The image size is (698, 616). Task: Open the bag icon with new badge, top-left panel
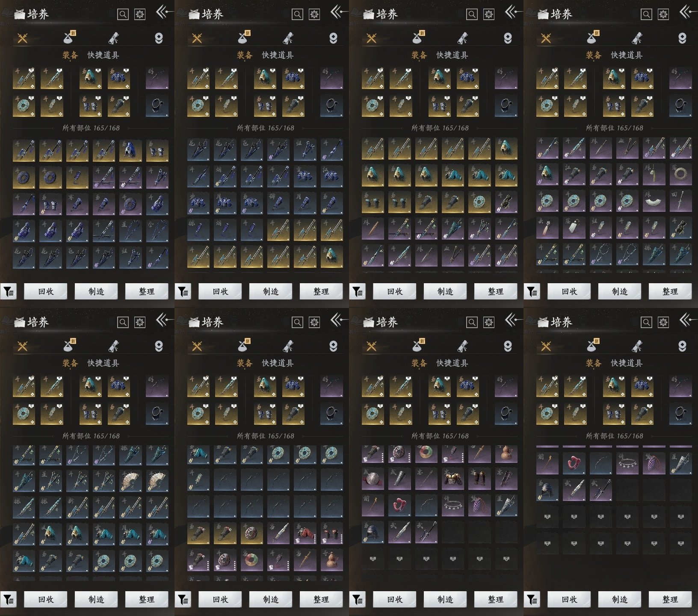click(x=69, y=38)
